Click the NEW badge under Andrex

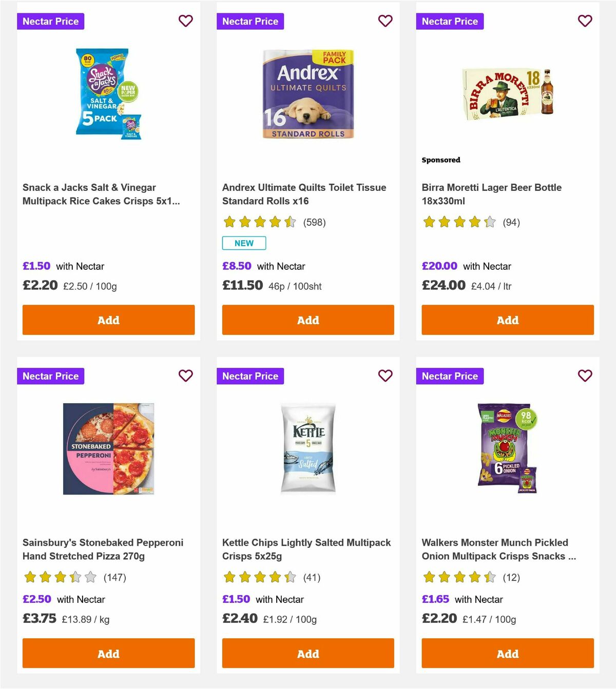click(x=243, y=243)
